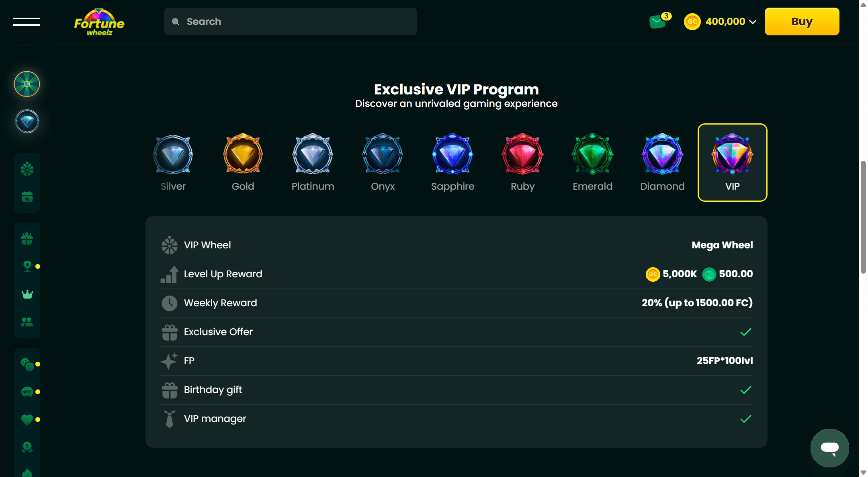Open the colorful wheel icon in sidebar

(x=27, y=84)
